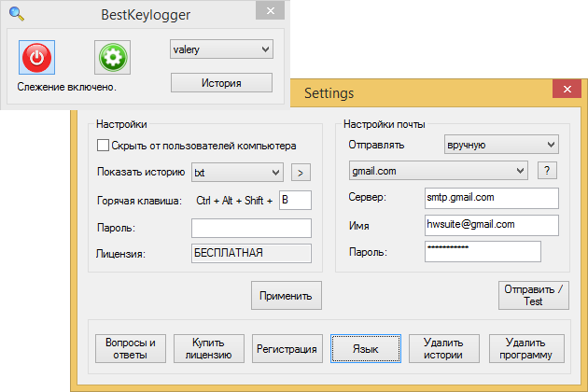This screenshot has width=588, height=392.
Task: Click the Пароль field in Настройки group
Action: [x=251, y=228]
